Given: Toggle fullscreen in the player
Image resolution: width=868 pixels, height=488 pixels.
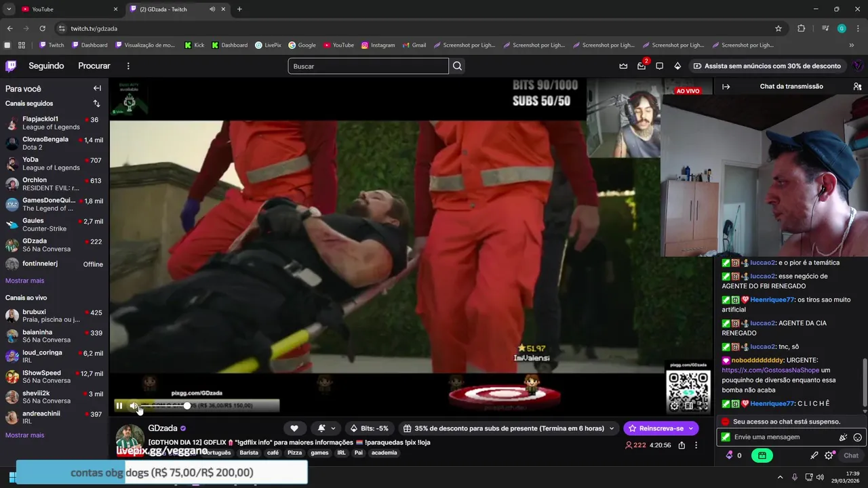Looking at the screenshot, I should tap(703, 406).
